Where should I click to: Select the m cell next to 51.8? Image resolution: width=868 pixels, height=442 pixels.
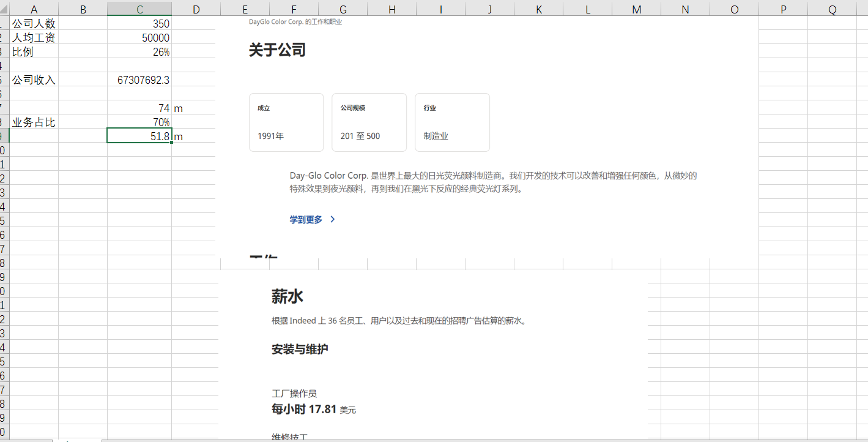point(193,136)
